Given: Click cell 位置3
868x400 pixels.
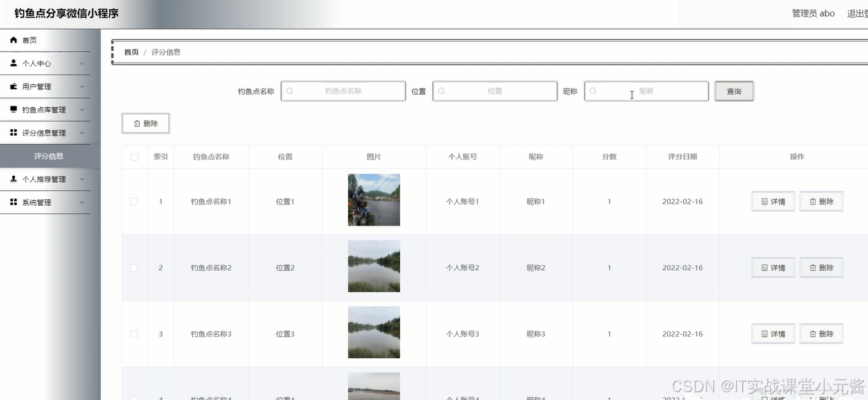Looking at the screenshot, I should pyautogui.click(x=285, y=334).
